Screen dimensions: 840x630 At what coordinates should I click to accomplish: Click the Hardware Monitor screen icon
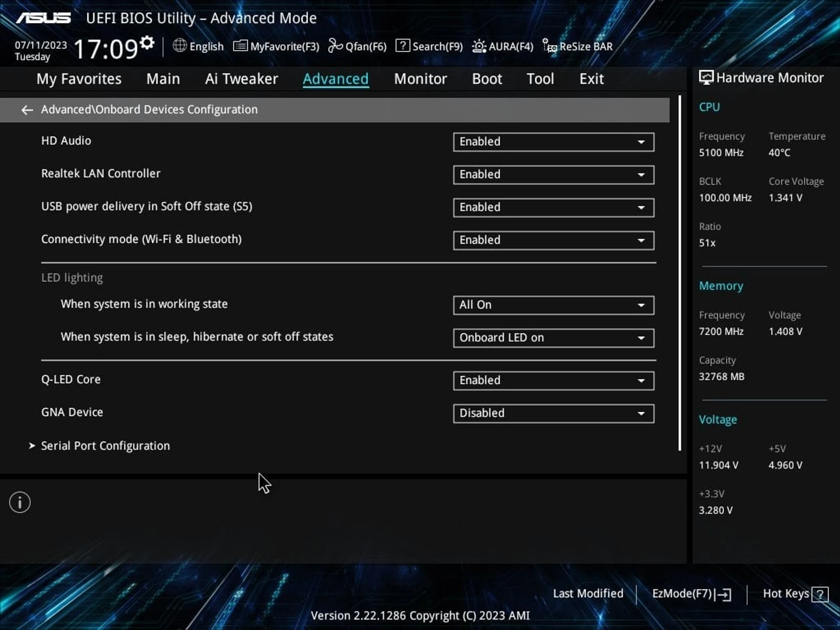tap(706, 77)
